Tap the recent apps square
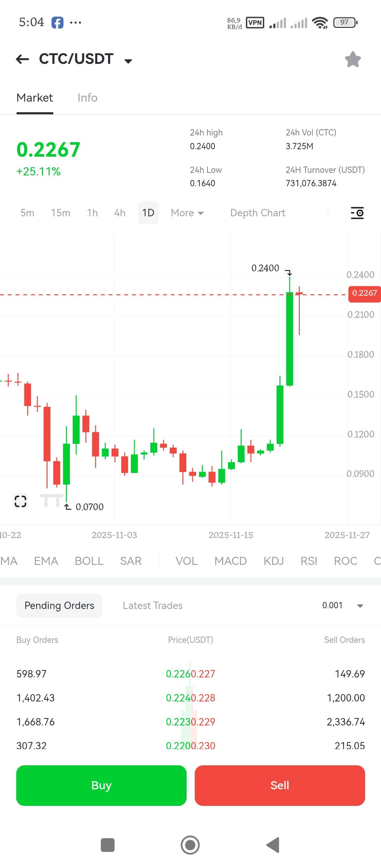The width and height of the screenshot is (381, 868). point(108,845)
